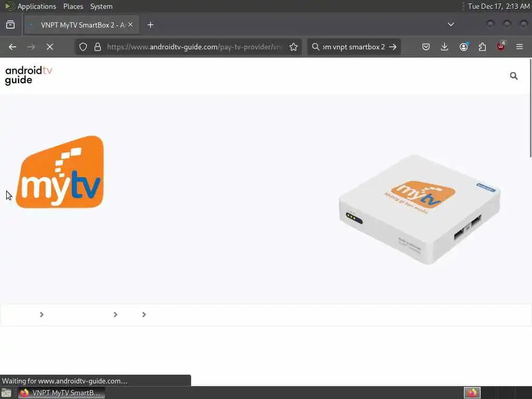Click the forward navigation arrow

pos(31,47)
